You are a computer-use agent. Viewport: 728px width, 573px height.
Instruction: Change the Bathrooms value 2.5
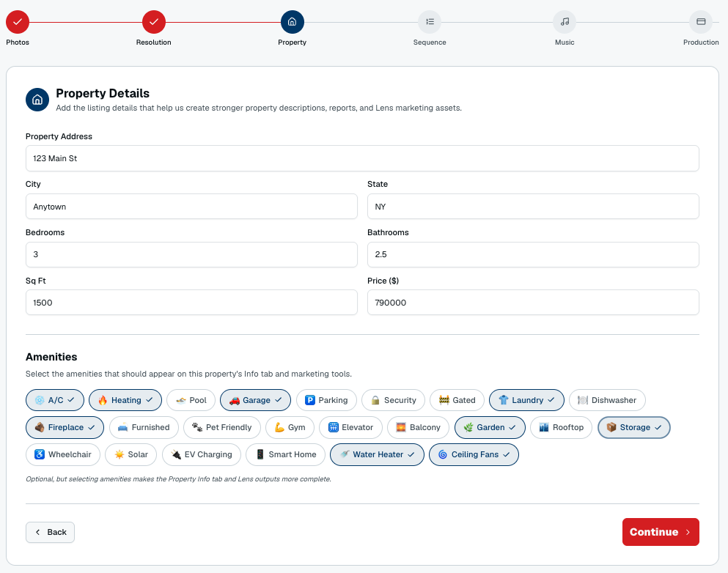click(533, 254)
